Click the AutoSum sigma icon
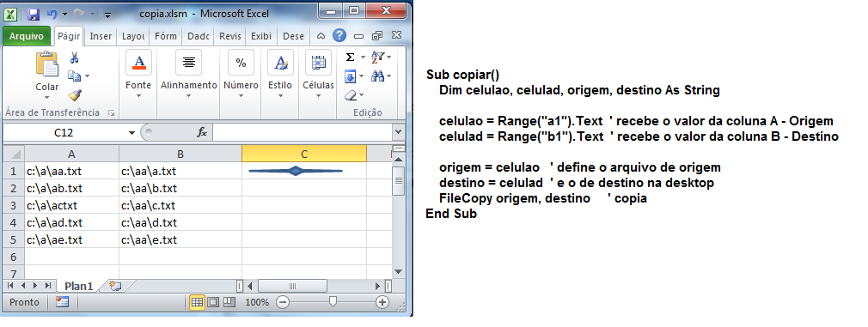Image resolution: width=868 pixels, height=327 pixels. coord(350,58)
